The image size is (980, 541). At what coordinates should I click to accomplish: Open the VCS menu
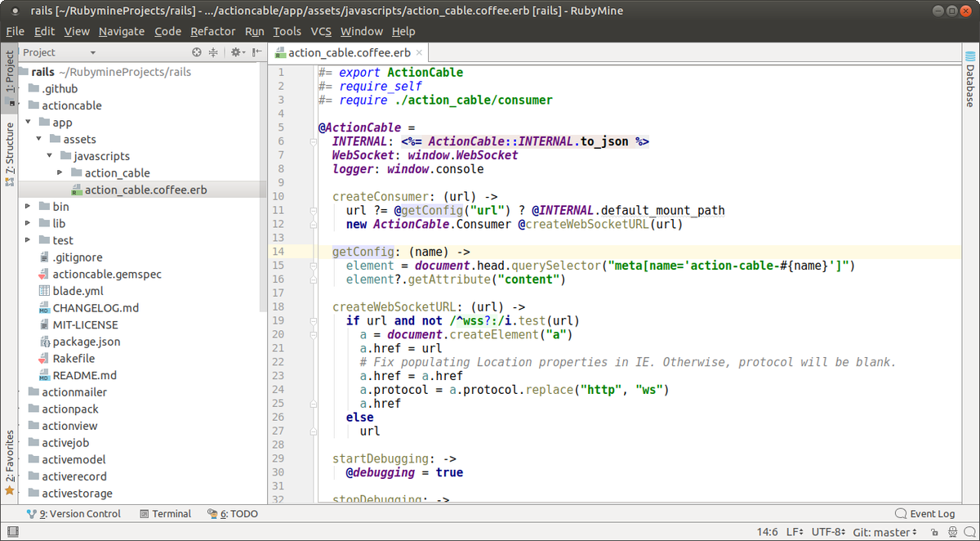point(321,31)
